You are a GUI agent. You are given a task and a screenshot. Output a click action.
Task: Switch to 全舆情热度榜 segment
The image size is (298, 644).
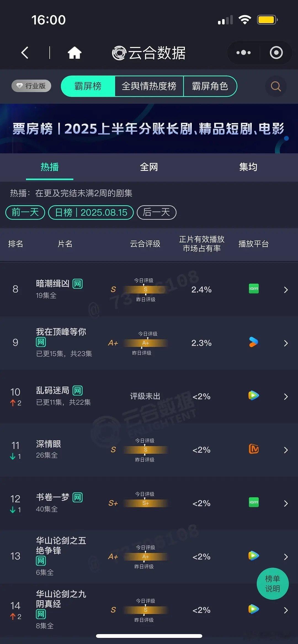[149, 86]
